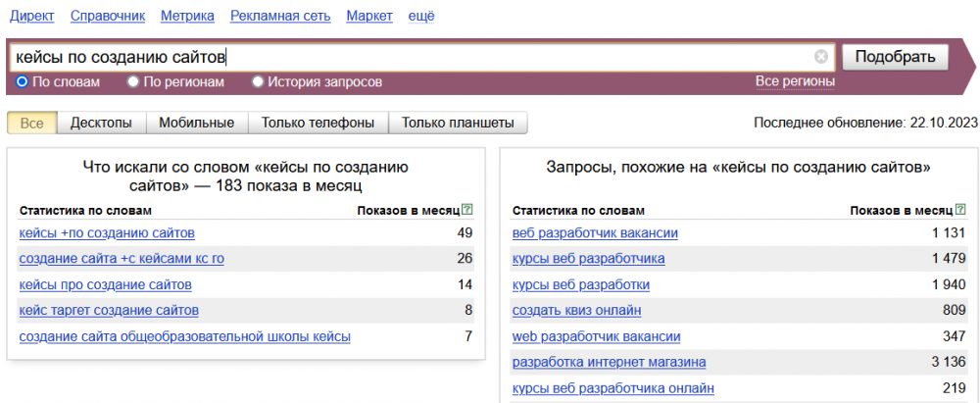Open the 'Рекламная сеть' top link
The height and width of the screenshot is (403, 980).
[280, 17]
